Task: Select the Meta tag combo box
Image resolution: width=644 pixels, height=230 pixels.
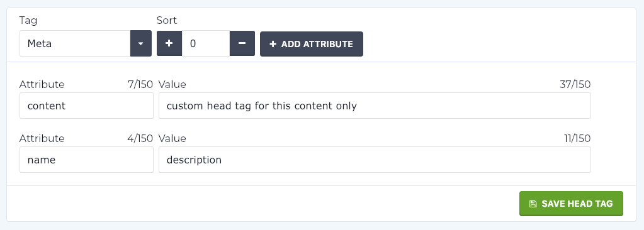Action: [x=86, y=43]
